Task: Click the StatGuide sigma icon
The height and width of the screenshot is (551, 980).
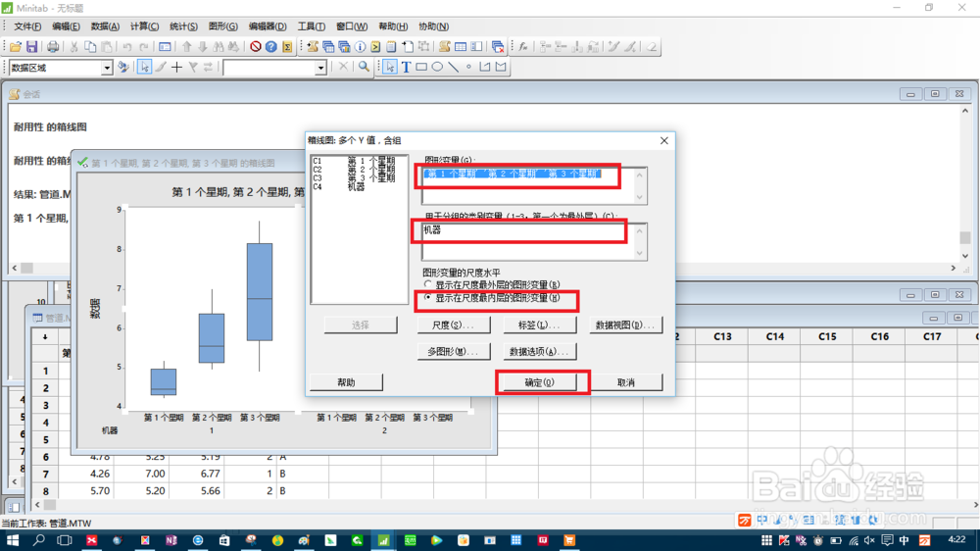Action: click(x=287, y=47)
